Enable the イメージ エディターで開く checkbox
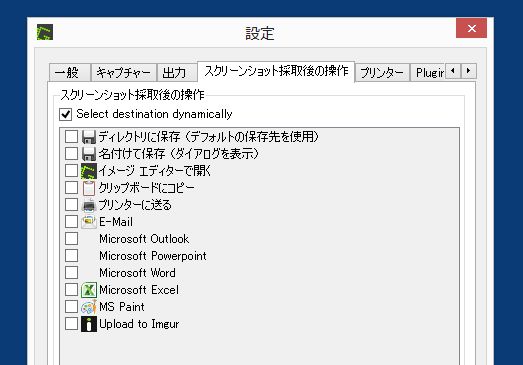523x365 pixels. point(71,170)
